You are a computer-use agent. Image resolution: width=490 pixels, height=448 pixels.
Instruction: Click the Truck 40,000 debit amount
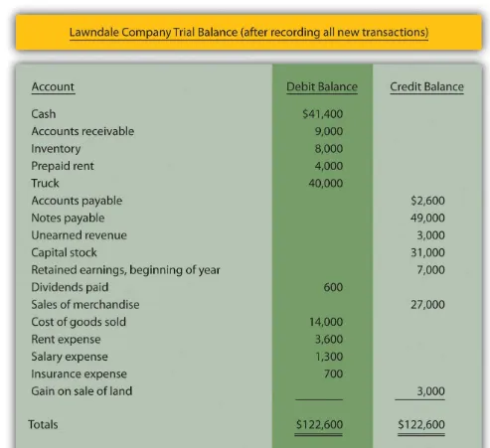pos(326,183)
